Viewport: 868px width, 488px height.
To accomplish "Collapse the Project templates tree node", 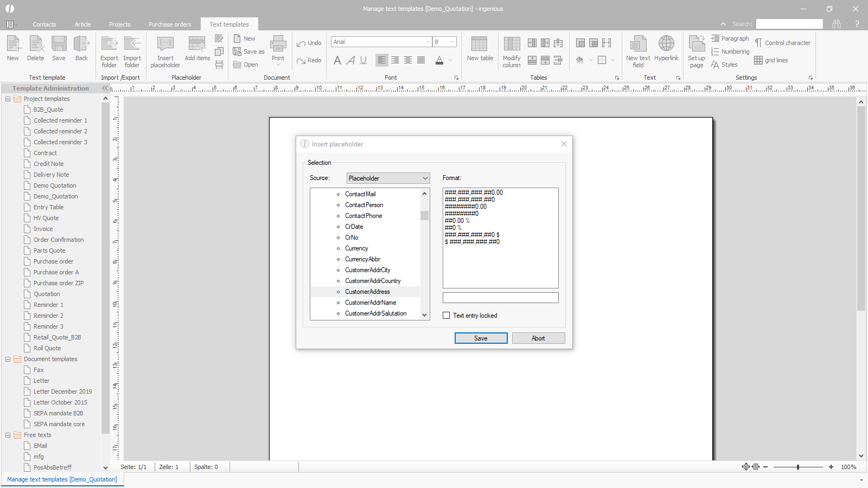I will 8,99.
